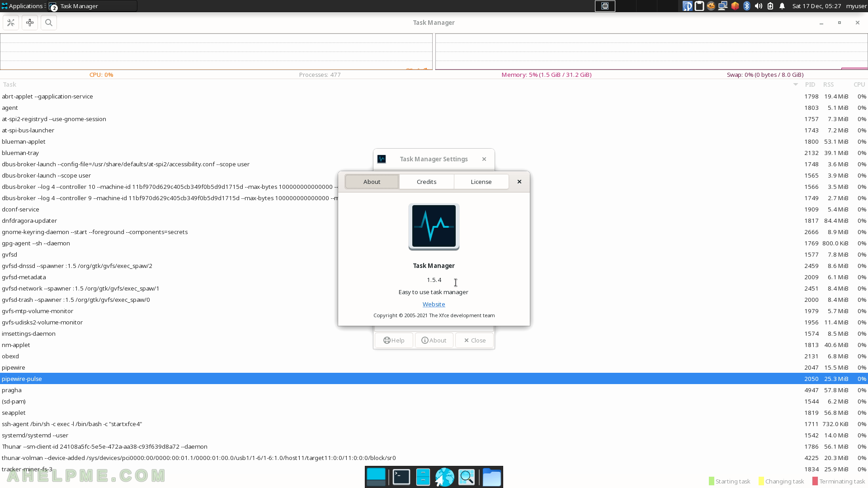Open notifications bell in top panel

click(x=782, y=6)
